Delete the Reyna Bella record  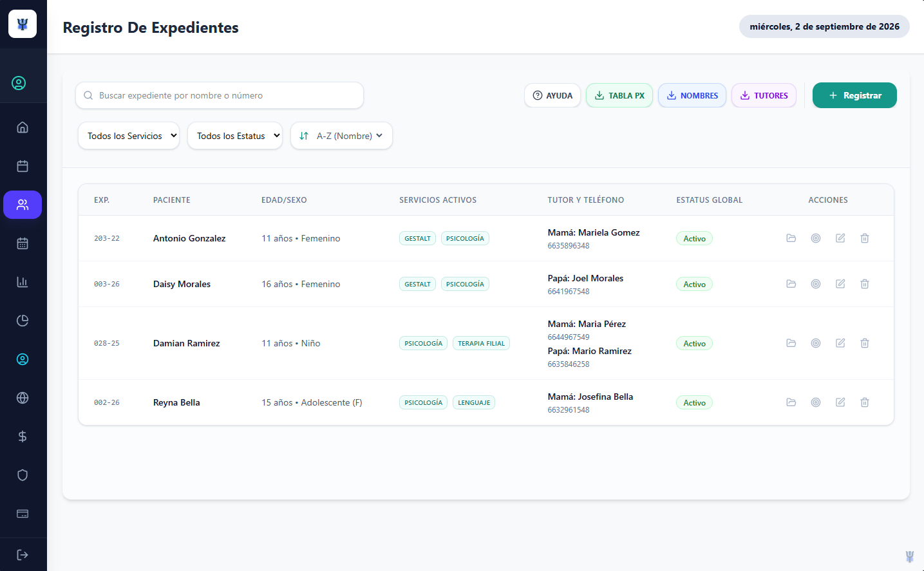tap(865, 402)
